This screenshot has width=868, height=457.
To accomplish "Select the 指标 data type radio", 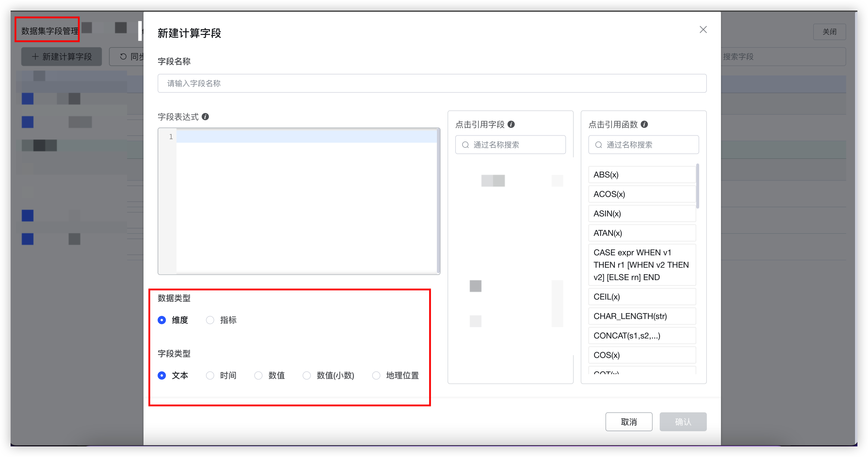I will click(x=210, y=320).
